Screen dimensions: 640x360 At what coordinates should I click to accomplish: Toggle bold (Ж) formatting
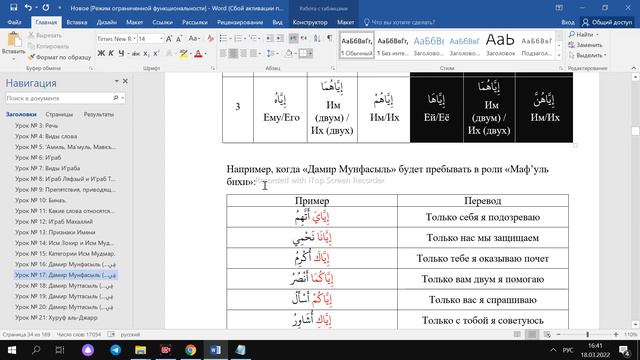(x=101, y=53)
